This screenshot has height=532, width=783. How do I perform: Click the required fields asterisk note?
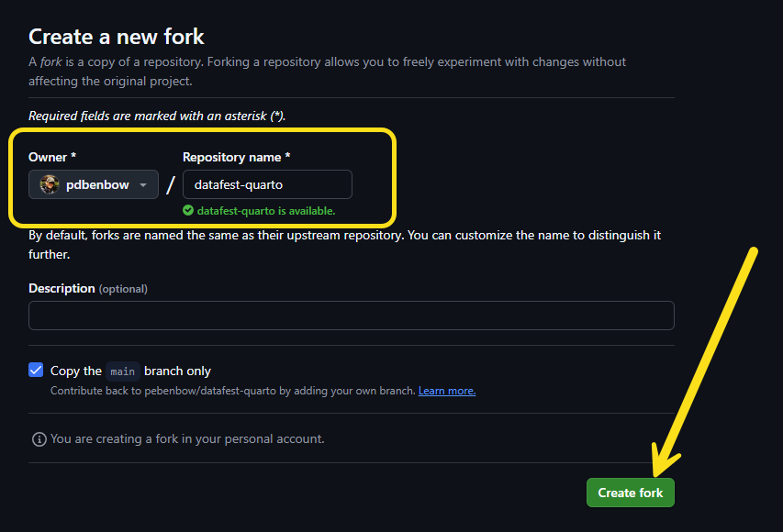(157, 116)
